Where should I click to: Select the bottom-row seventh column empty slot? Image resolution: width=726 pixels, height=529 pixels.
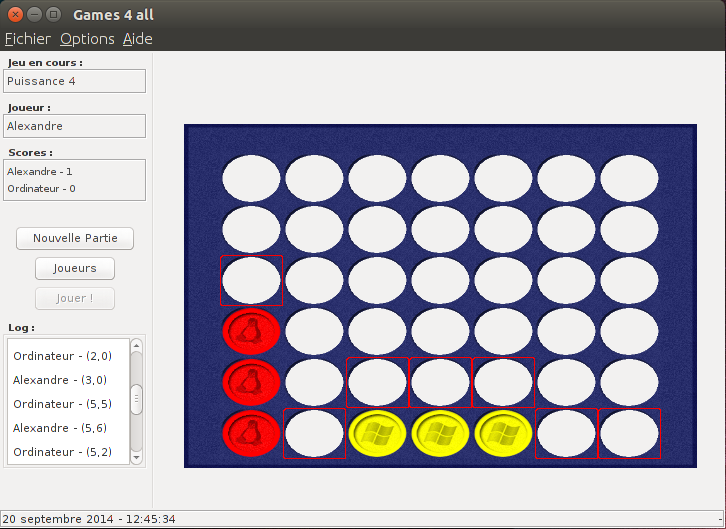(629, 434)
